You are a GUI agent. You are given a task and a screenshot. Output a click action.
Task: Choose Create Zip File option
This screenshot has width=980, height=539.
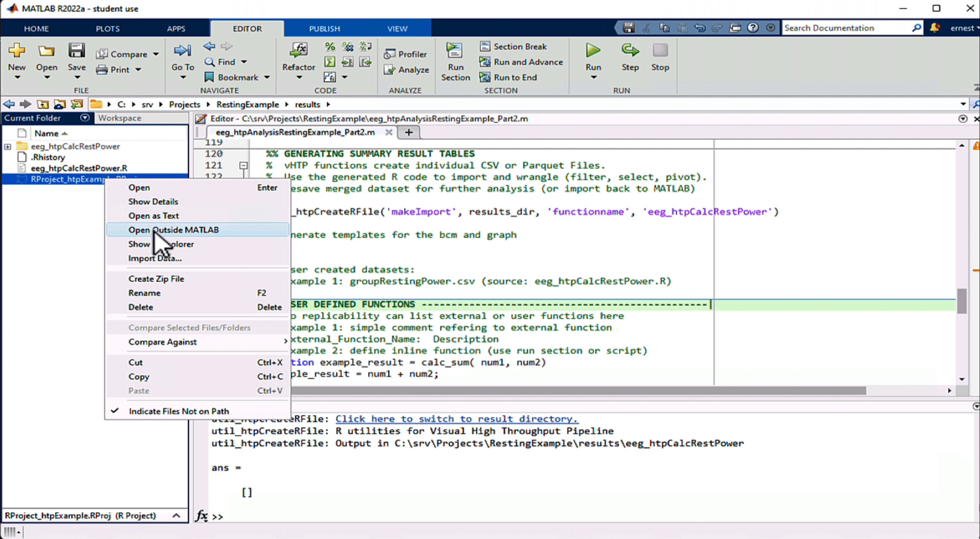156,279
